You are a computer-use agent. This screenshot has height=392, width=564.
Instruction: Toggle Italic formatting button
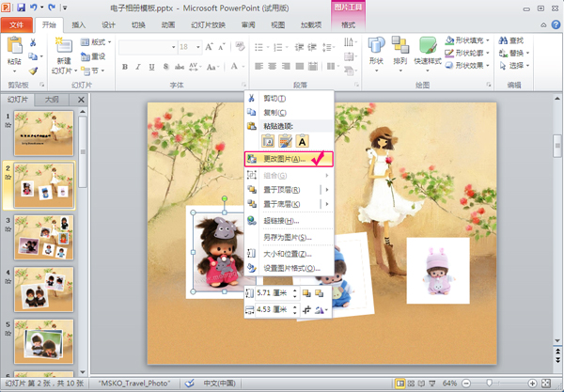coord(138,67)
